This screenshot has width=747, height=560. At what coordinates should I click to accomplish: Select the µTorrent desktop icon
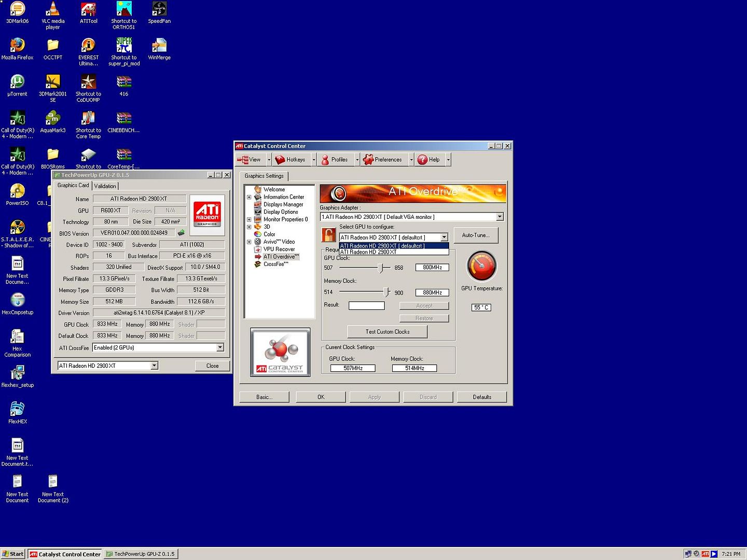coord(17,85)
